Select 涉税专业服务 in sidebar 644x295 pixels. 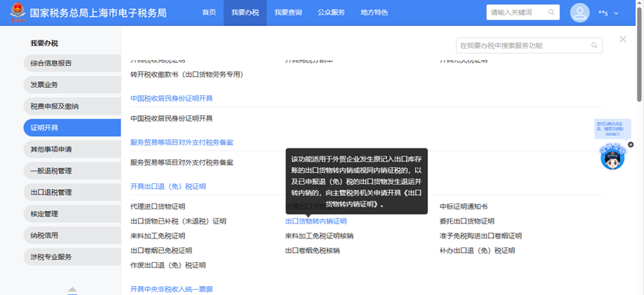point(72,257)
